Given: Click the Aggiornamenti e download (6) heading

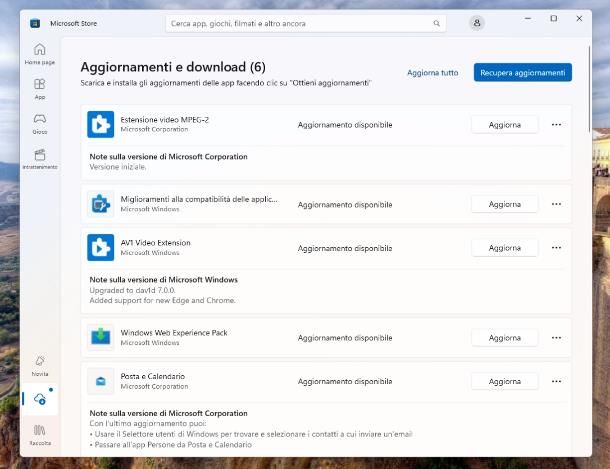Looking at the screenshot, I should coord(173,67).
